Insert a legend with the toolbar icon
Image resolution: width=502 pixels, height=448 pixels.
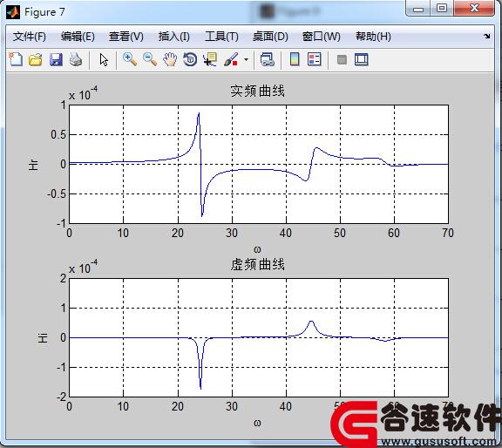click(x=315, y=59)
